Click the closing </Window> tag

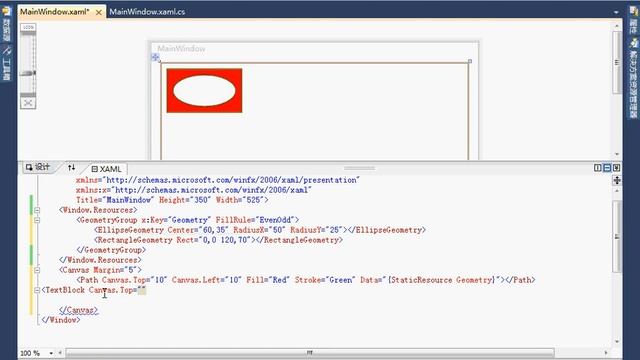click(x=61, y=320)
